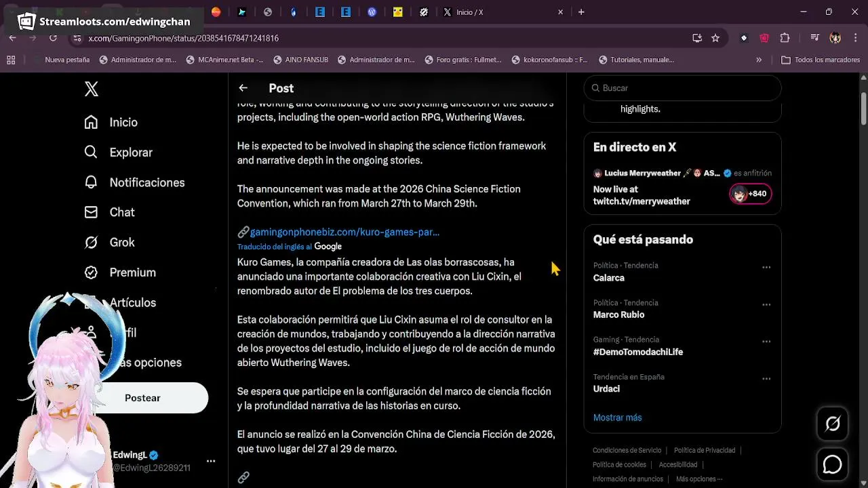Click the address bar URL
This screenshot has height=488, width=868.
(184, 39)
